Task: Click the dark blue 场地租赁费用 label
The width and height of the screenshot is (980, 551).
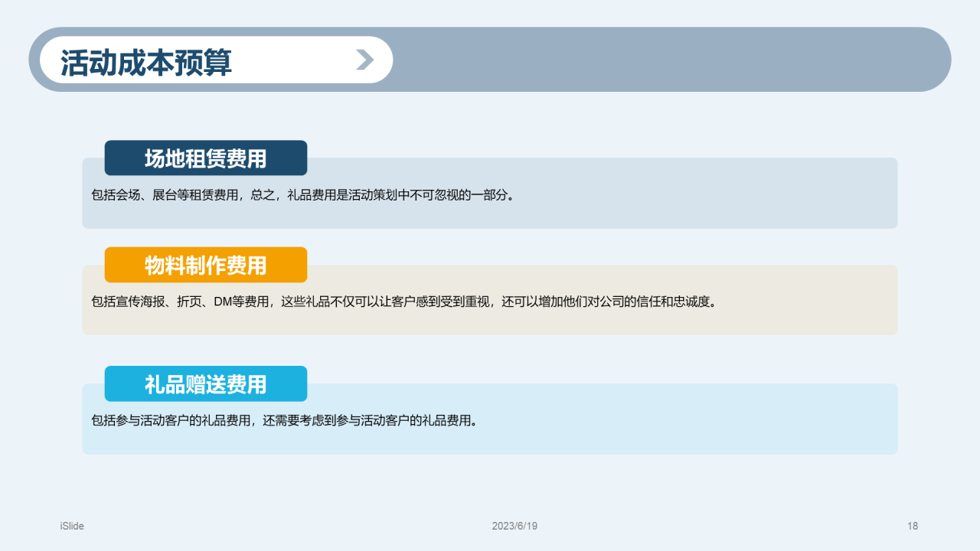Action: coord(205,158)
